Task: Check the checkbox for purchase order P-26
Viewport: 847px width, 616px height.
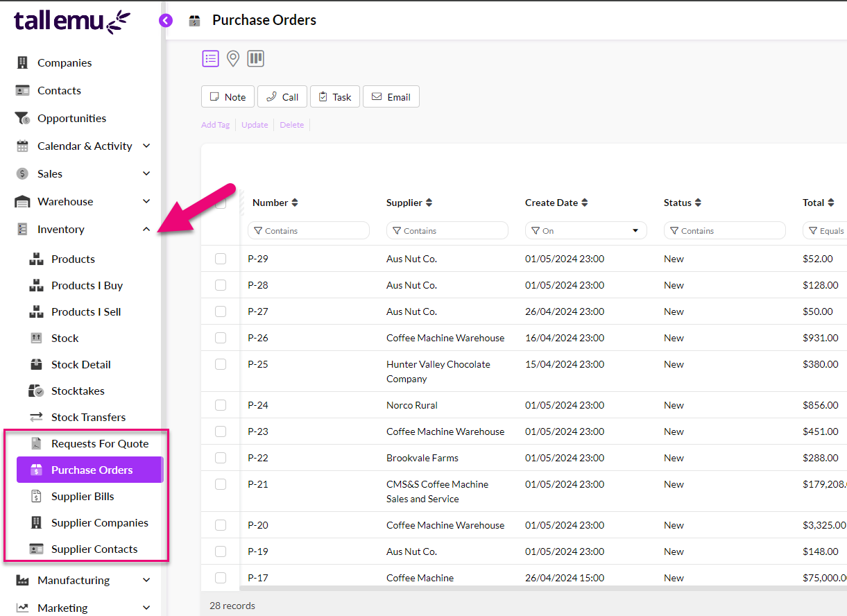Action: click(220, 338)
